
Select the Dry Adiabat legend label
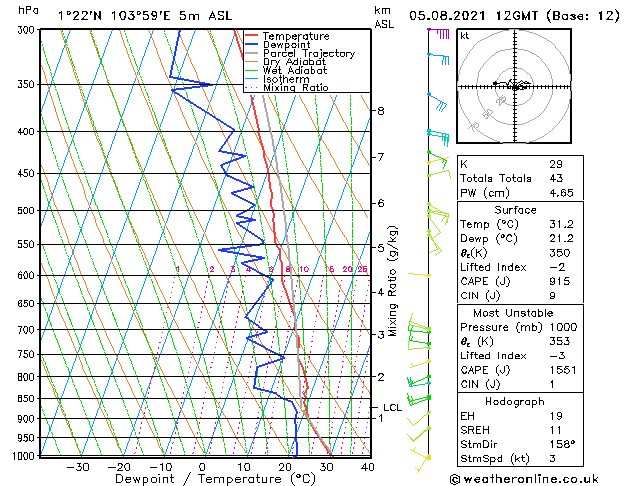(294, 62)
